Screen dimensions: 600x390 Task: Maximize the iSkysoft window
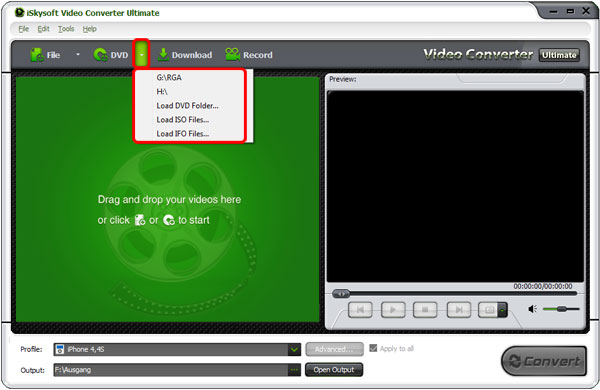tap(570, 11)
